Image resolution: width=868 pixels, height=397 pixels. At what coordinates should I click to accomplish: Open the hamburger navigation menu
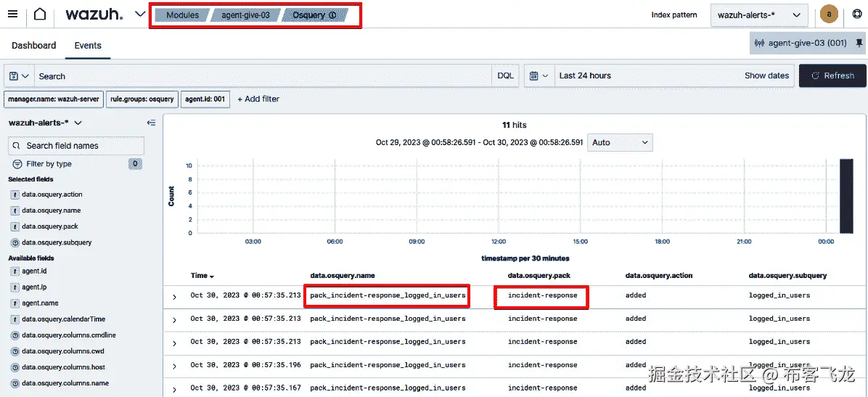(13, 15)
